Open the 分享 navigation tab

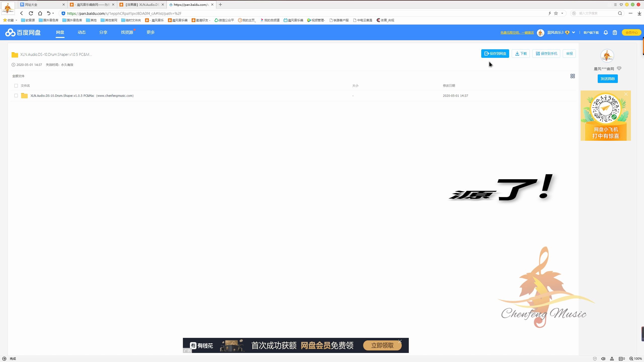click(103, 32)
